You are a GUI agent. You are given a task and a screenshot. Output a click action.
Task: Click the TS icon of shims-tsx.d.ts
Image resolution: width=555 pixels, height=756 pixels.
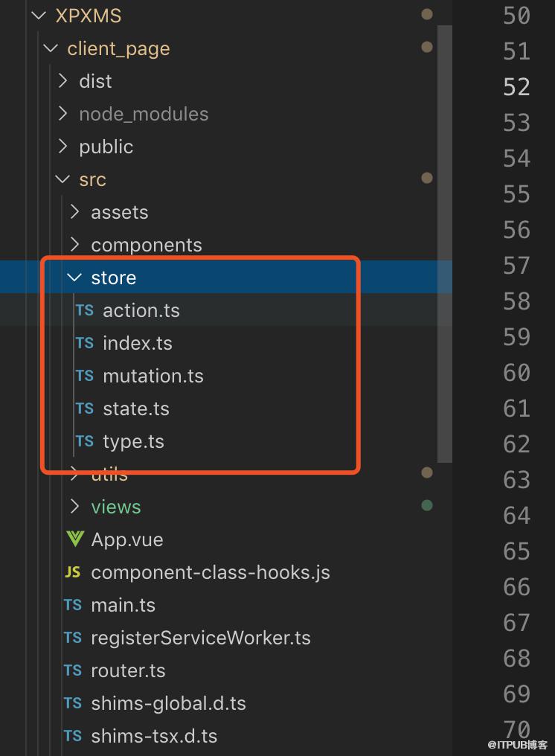(73, 736)
